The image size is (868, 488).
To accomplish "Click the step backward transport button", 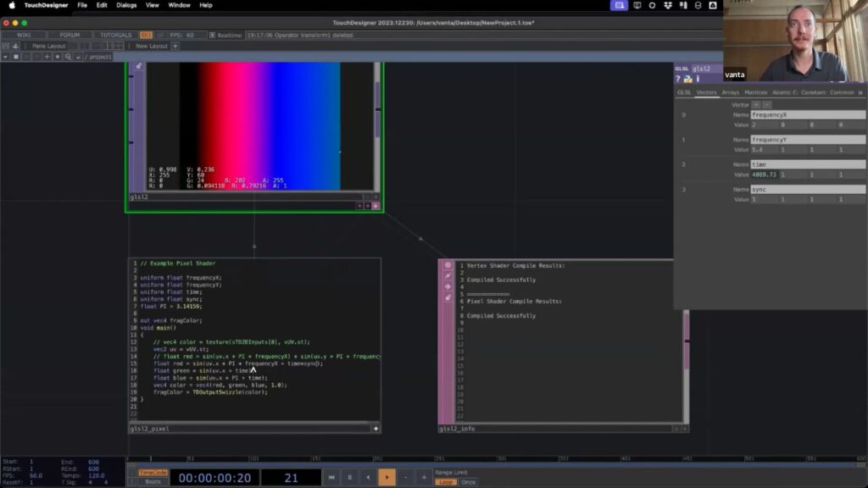I will 368,478.
